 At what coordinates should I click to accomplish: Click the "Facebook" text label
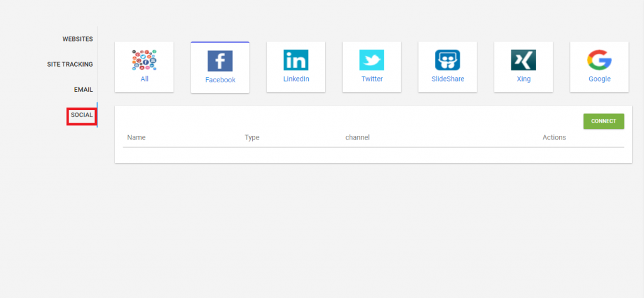pos(220,80)
